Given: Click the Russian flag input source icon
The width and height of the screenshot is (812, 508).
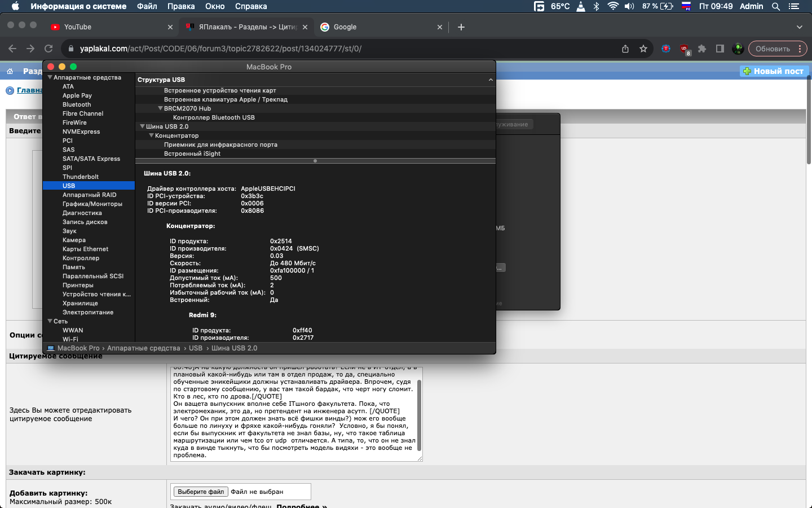Looking at the screenshot, I should pos(686,6).
